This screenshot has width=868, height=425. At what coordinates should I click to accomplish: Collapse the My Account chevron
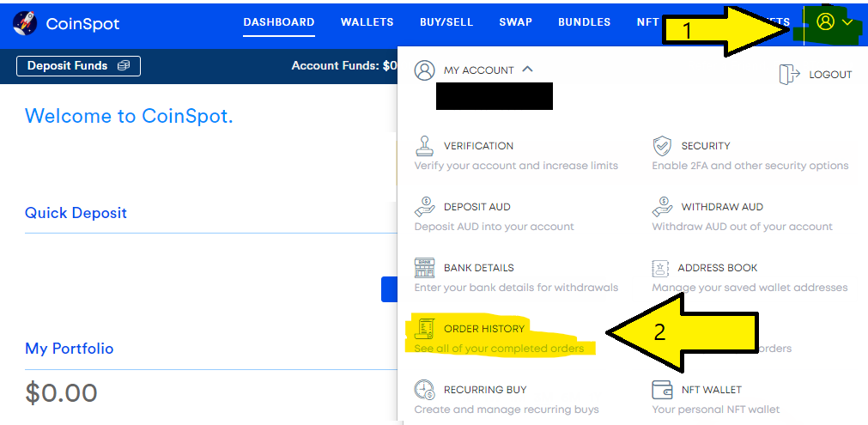[527, 70]
